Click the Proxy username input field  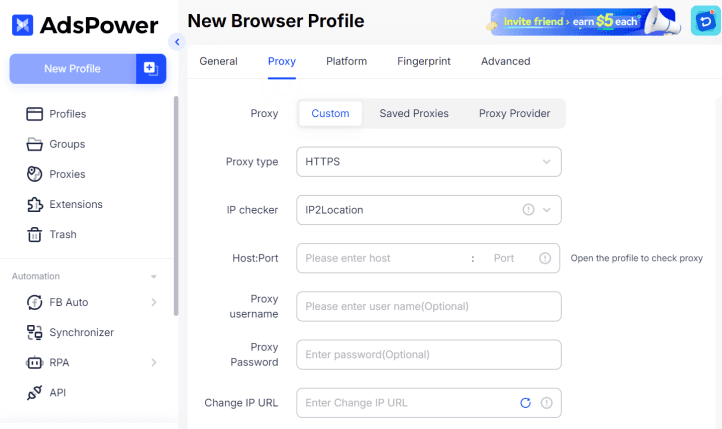[428, 306]
